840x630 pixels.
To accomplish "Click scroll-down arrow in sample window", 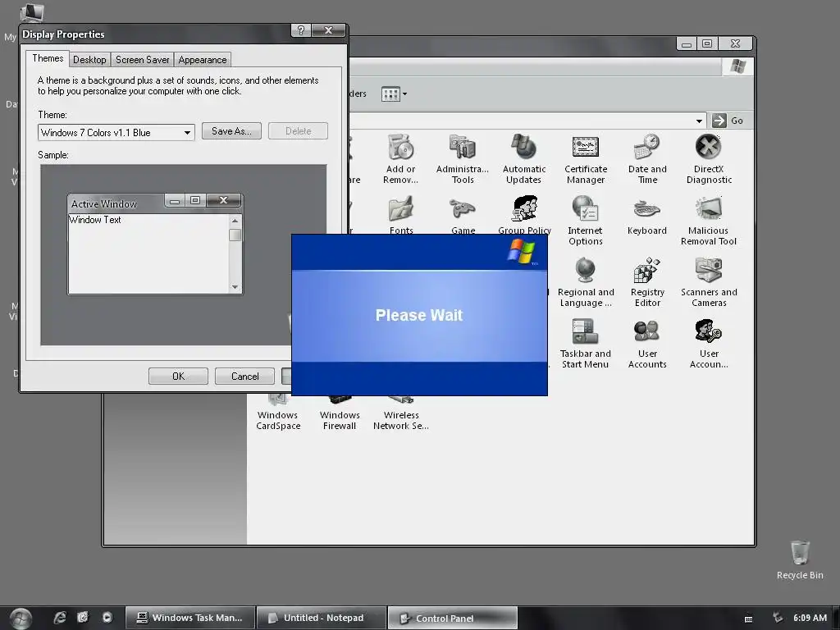I will pyautogui.click(x=235, y=287).
